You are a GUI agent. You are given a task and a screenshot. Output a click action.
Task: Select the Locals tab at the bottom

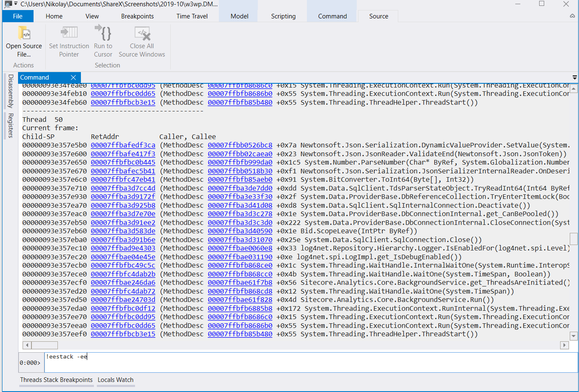click(106, 380)
